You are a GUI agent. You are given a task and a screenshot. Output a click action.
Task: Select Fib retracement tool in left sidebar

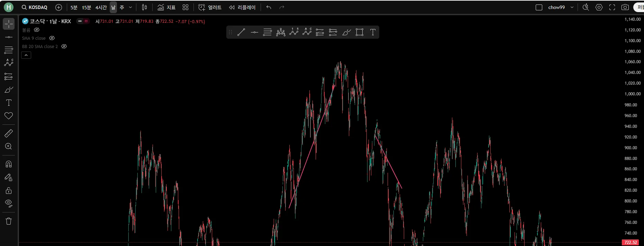9,50
